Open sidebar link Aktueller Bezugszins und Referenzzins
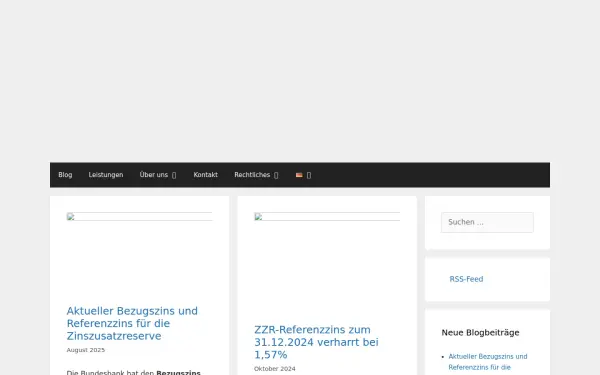The height and width of the screenshot is (375, 600). 488,362
